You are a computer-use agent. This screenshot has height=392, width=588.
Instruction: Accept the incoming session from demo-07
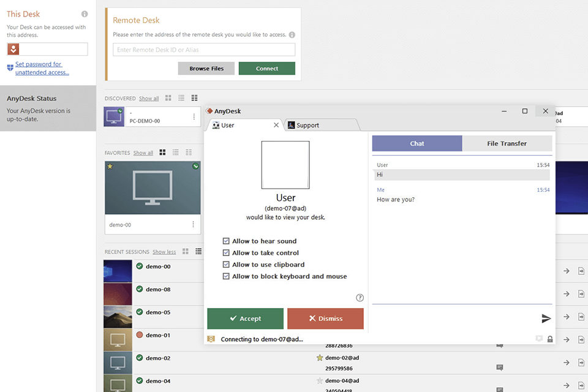tap(245, 318)
